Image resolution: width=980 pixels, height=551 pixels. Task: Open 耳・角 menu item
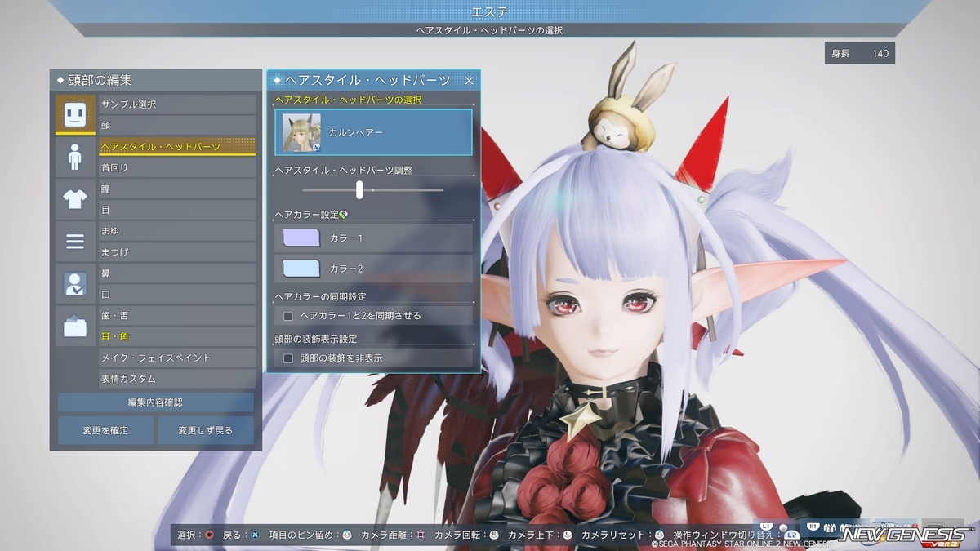point(177,337)
